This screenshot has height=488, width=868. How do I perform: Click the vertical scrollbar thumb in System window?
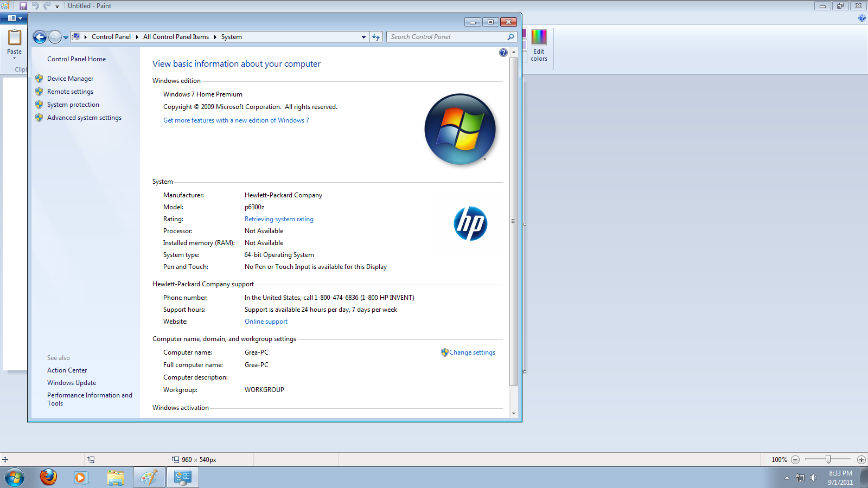click(x=514, y=221)
